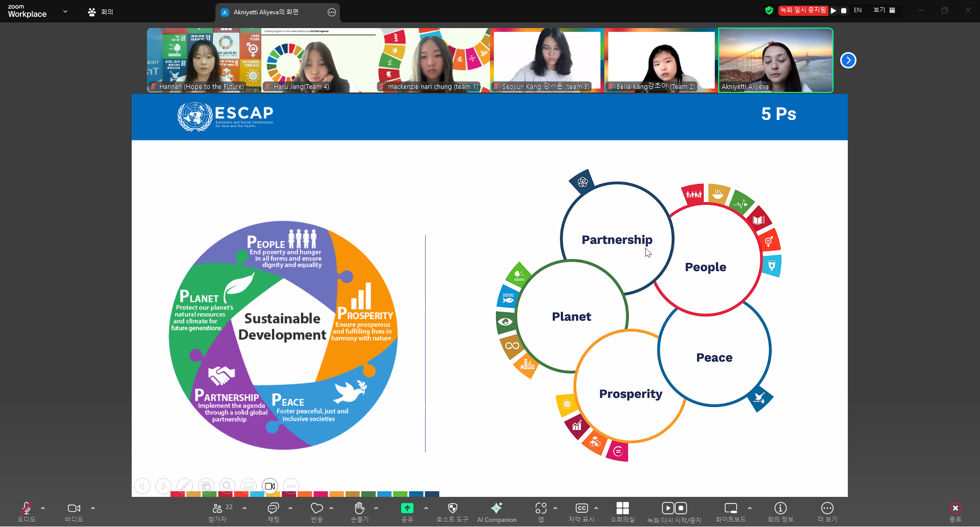Resume recording with top play button
The image size is (980, 527).
834,10
